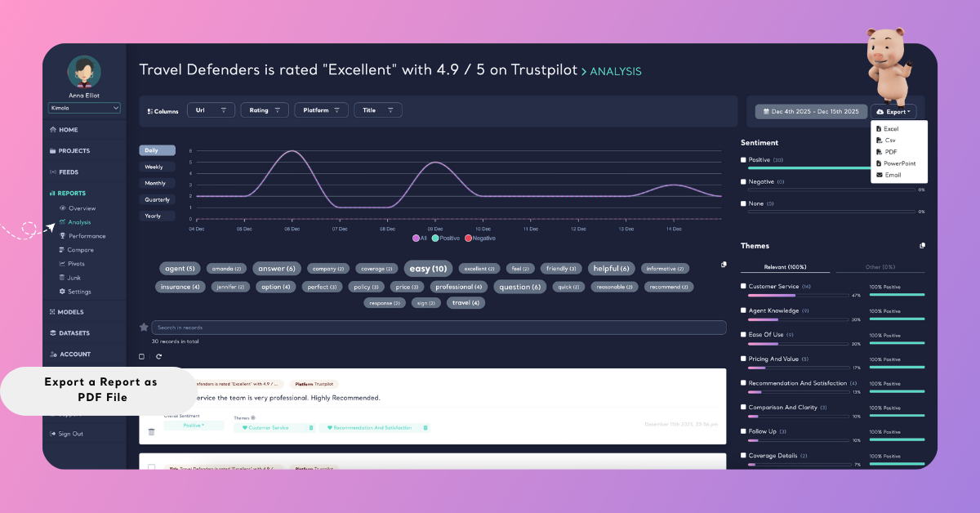Viewport: 980px width, 513px height.
Task: Open the Performance report page
Action: [x=82, y=236]
